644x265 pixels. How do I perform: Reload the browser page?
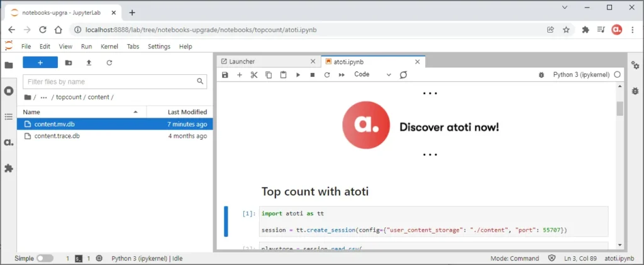click(x=43, y=30)
